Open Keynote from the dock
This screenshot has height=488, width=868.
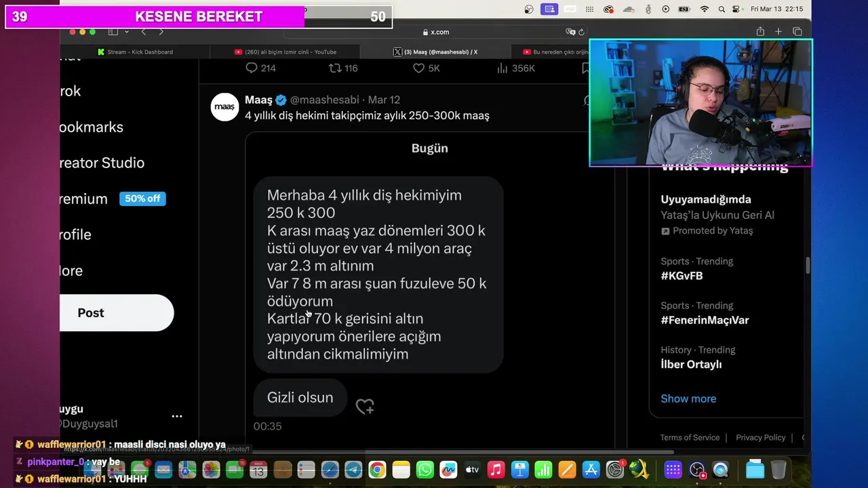[519, 470]
